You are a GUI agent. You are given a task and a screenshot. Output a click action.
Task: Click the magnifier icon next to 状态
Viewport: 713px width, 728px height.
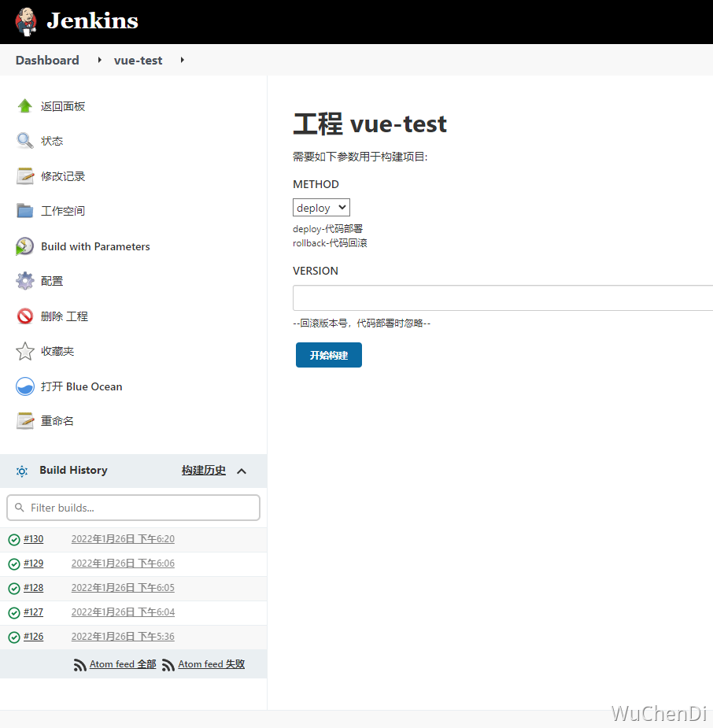pos(24,141)
